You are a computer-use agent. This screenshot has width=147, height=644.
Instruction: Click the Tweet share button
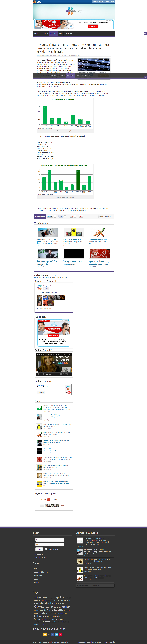[x=50, y=217]
